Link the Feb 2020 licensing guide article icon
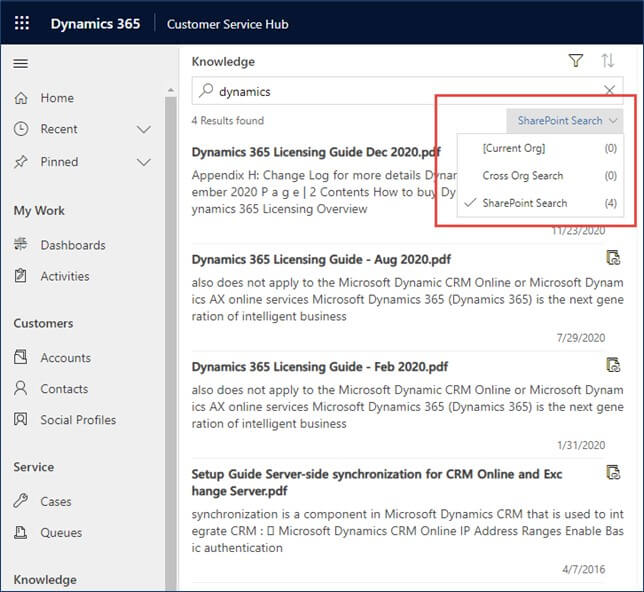This screenshot has width=644, height=592. (613, 364)
